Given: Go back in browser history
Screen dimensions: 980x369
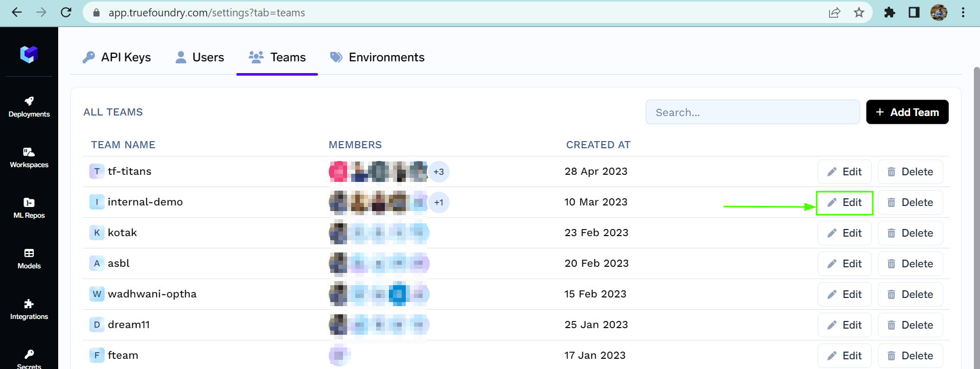Looking at the screenshot, I should click(x=17, y=12).
